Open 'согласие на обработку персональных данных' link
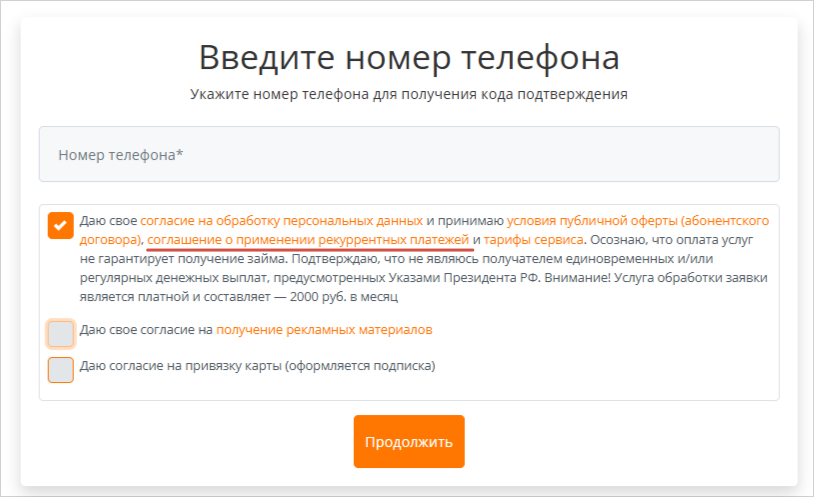The image size is (814, 497). (281, 221)
